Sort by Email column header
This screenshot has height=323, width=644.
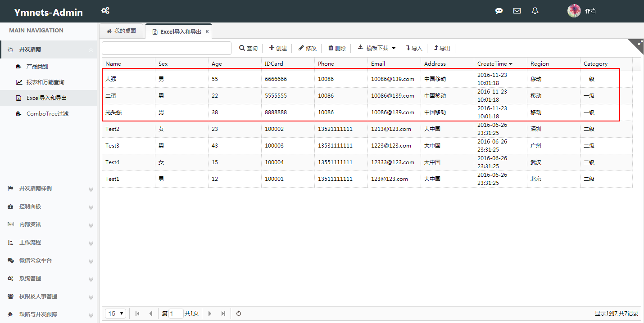tap(395, 64)
